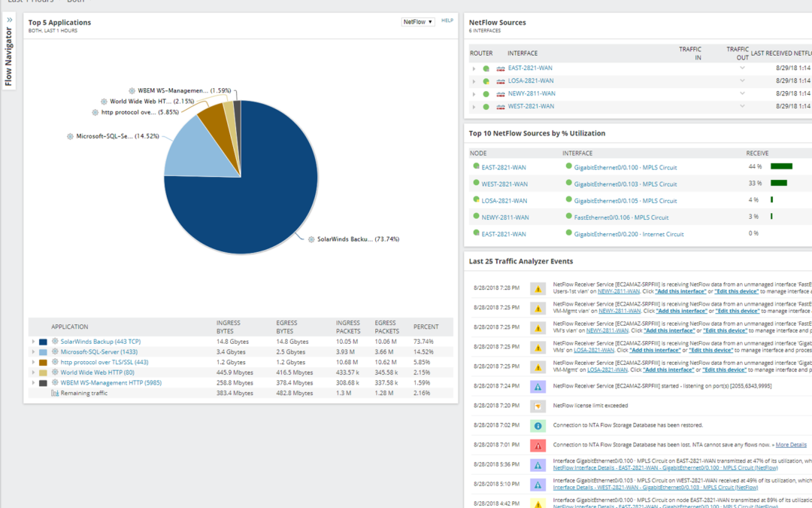The height and width of the screenshot is (508, 812).
Task: Click the interface status icon beside FastEthernet0/0.106 · MPLS Circuit
Action: [x=568, y=216]
